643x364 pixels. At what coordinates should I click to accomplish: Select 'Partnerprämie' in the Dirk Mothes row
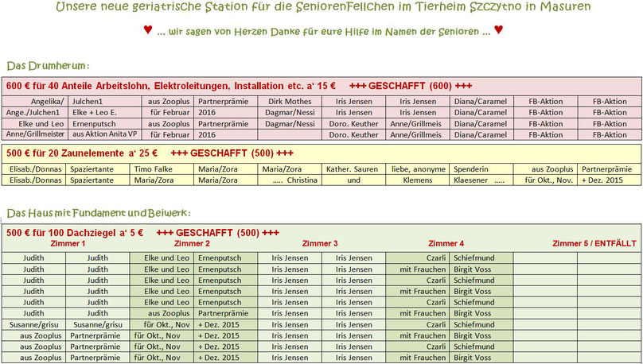pyautogui.click(x=223, y=102)
